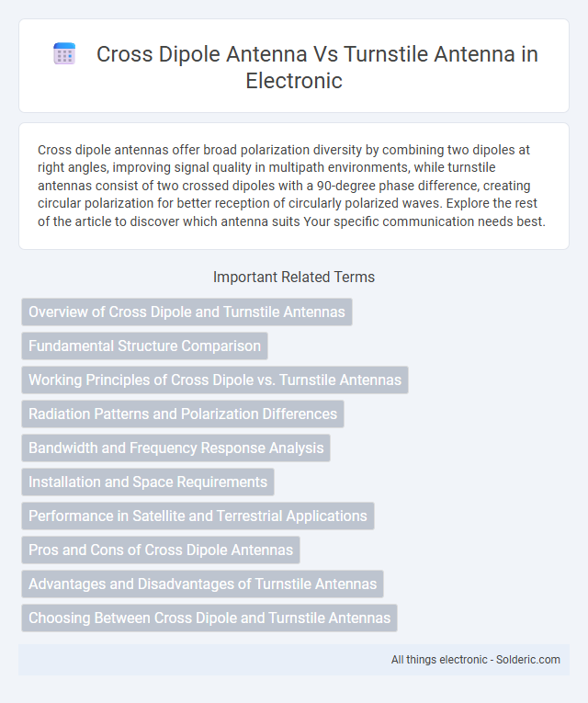This screenshot has height=703, width=588.
Task: Click Radiation Patterns and Polarization Differences
Action: pyautogui.click(x=183, y=414)
